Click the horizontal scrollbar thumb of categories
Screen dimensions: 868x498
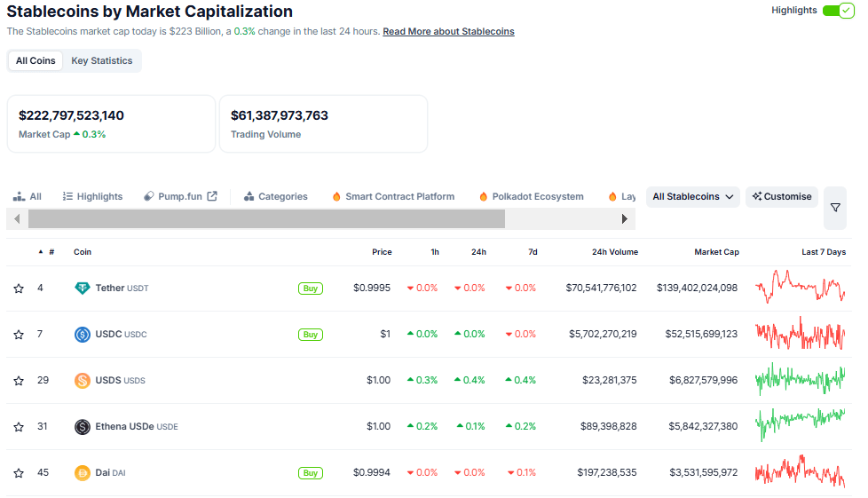pyautogui.click(x=266, y=218)
